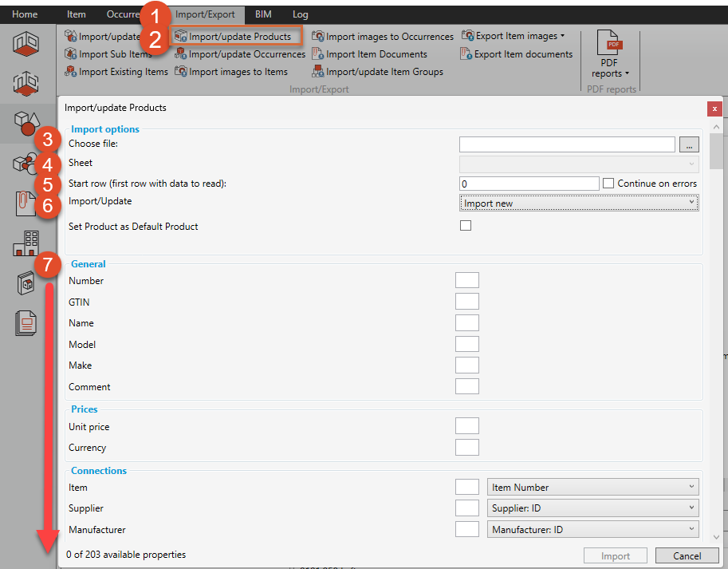The height and width of the screenshot is (569, 728).
Task: Open PDF reports menu icon
Action: (609, 45)
